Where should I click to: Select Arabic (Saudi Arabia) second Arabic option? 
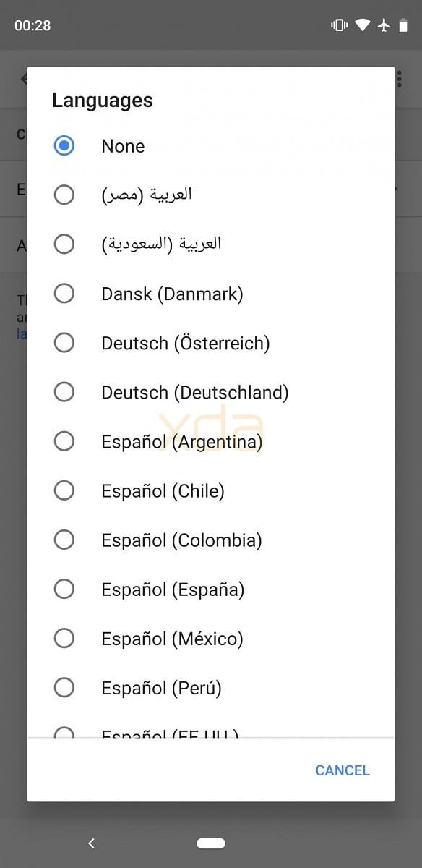click(64, 244)
